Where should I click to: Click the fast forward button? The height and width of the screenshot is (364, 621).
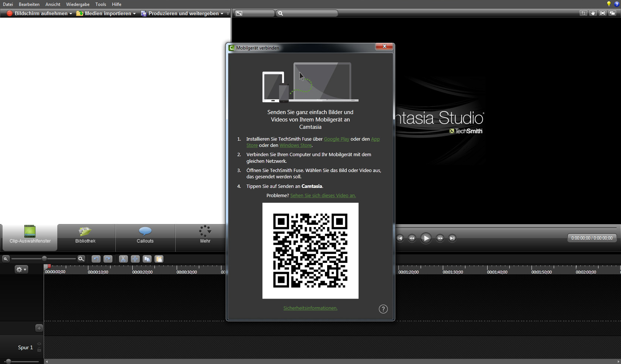440,238
